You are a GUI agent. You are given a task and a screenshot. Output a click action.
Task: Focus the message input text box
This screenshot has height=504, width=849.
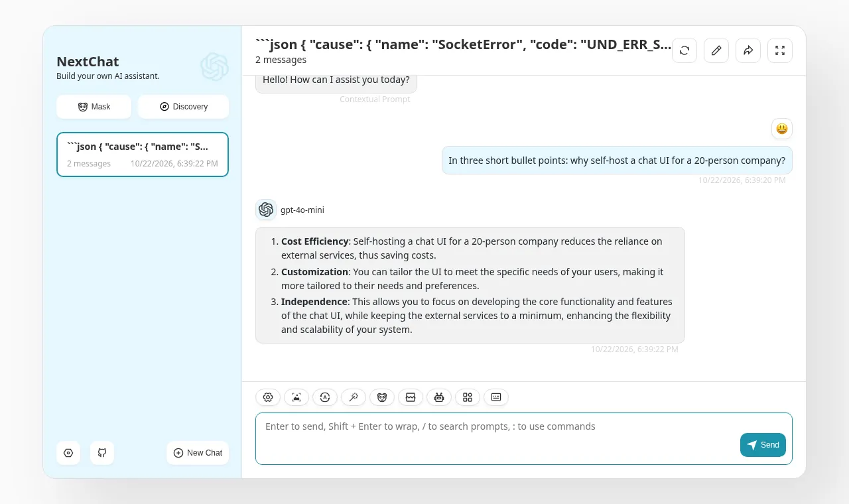click(524, 438)
